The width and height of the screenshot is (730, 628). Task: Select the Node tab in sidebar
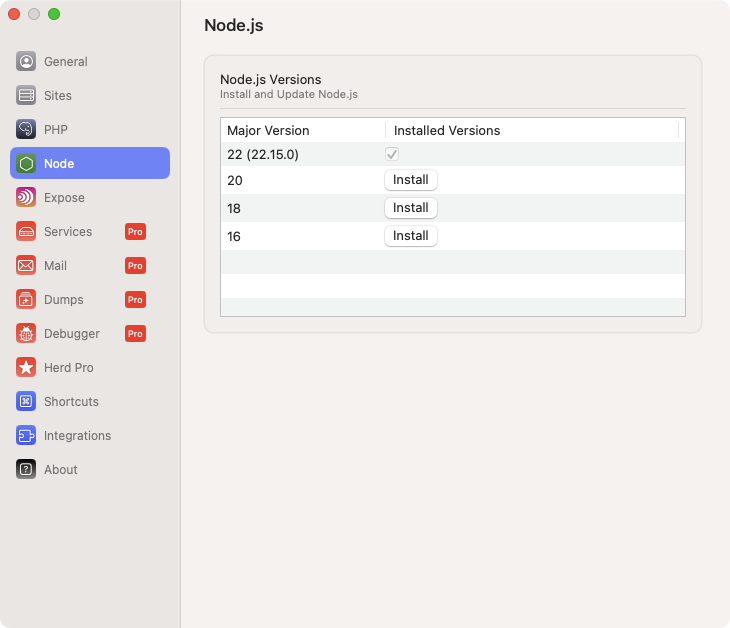point(89,164)
